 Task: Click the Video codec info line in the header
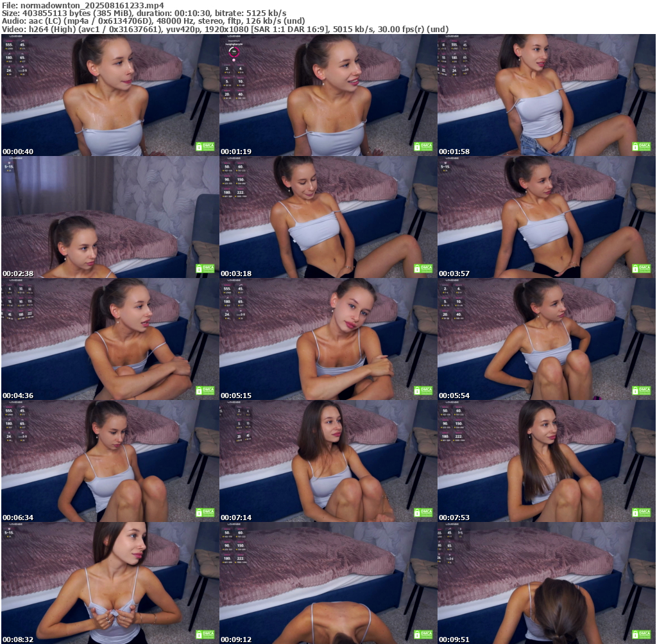click(x=225, y=29)
